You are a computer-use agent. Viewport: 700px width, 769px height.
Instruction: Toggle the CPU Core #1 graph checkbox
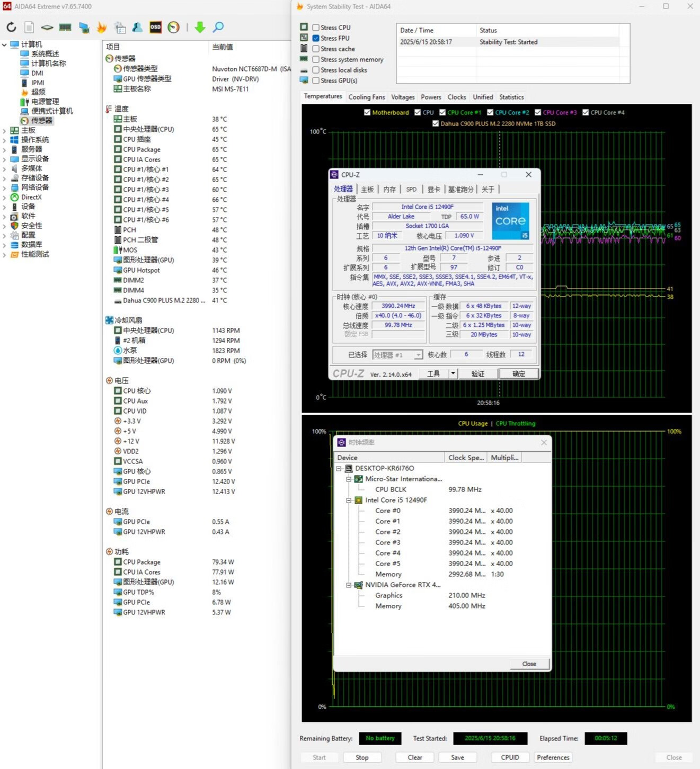click(442, 112)
